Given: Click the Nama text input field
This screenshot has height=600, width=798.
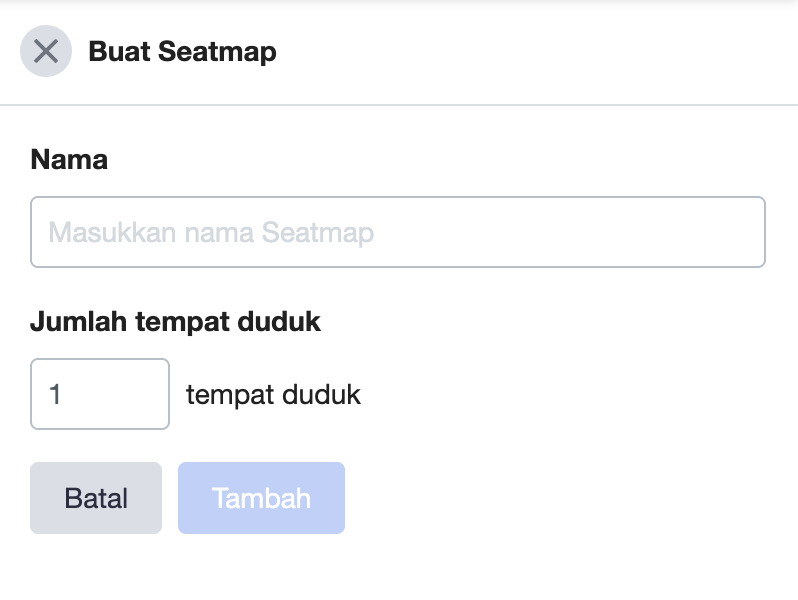Looking at the screenshot, I should 398,232.
